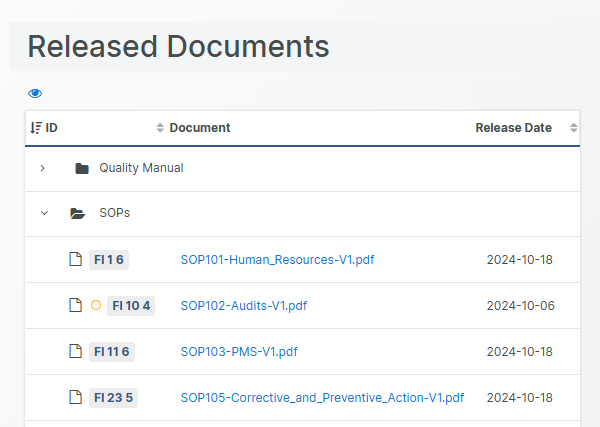This screenshot has width=600, height=427.
Task: Expand the Quality Manual folder chevron
Action: click(42, 168)
